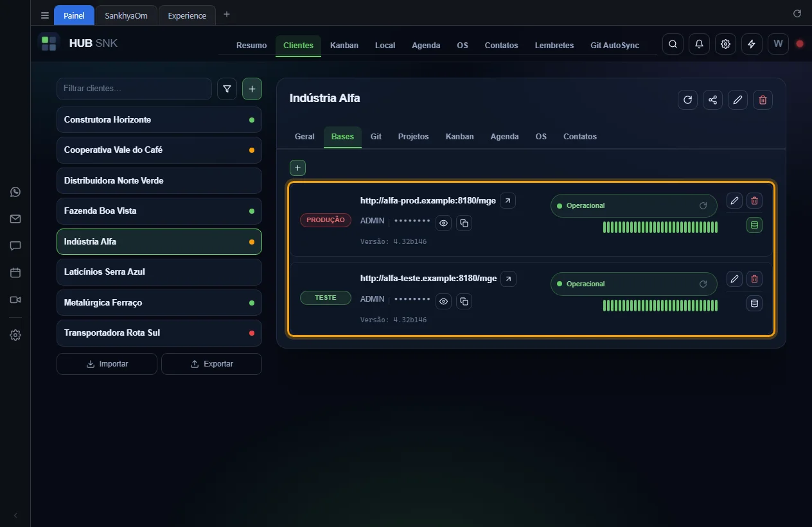Select client Transportadora Rota Sul
812x527 pixels.
(159, 333)
